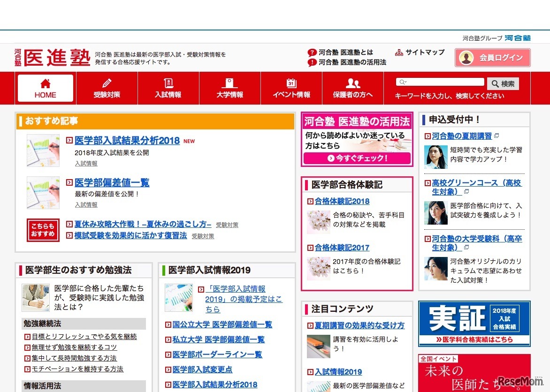The image size is (550, 392).
Task: Click the 今すぐチェック! pink banner button
Action: 357,158
